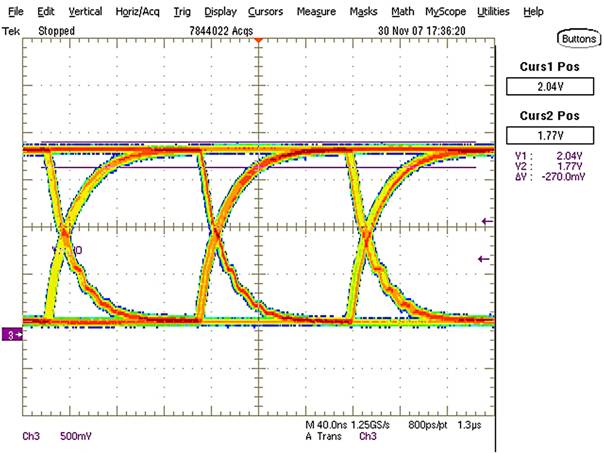Open the Math menu

tap(403, 11)
